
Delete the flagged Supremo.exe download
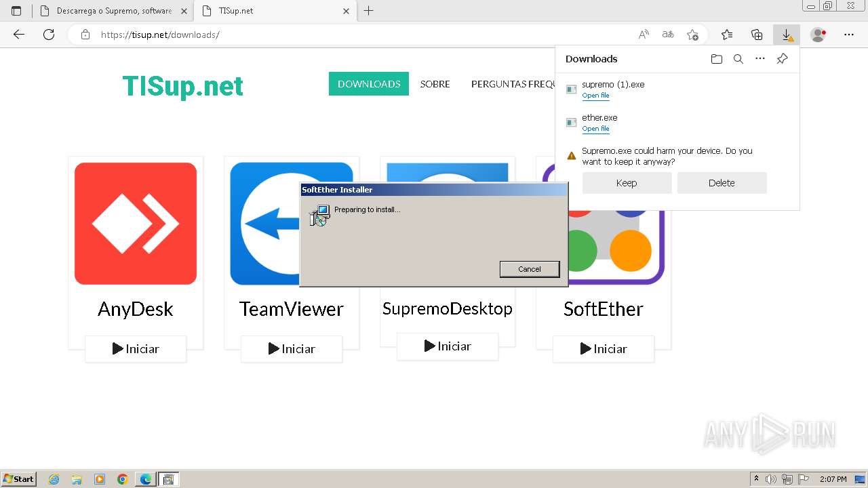[x=722, y=183]
